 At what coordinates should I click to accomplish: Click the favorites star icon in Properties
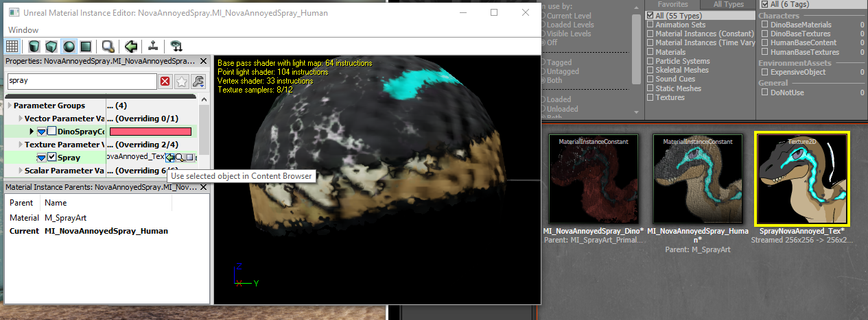181,82
